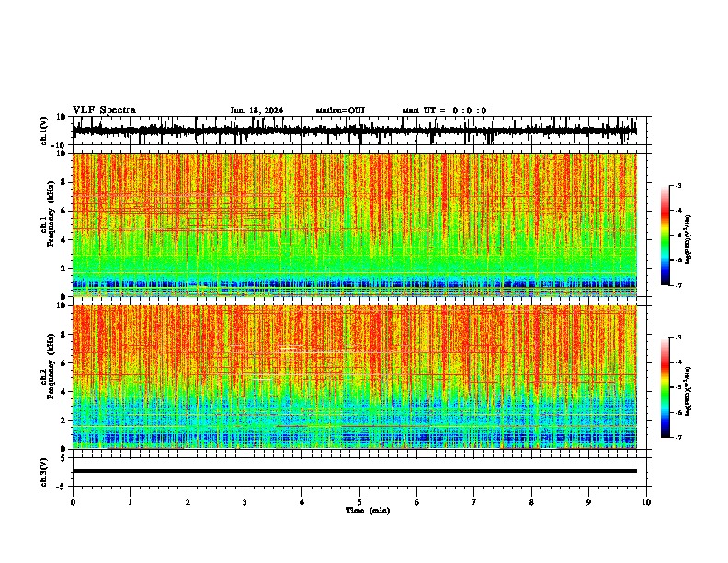This screenshot has height=563, width=728.
Task: Click the flat ch.3 voltage trace line
Action: (354, 471)
